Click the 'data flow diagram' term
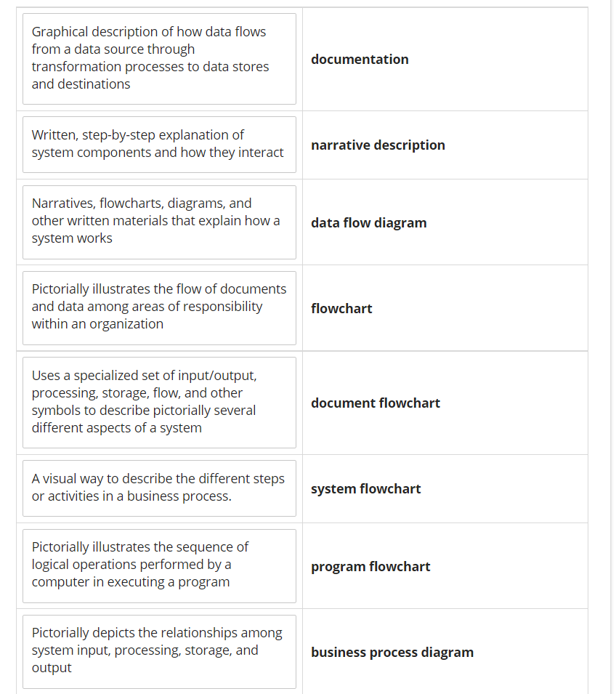The height and width of the screenshot is (694, 616). pyautogui.click(x=369, y=223)
